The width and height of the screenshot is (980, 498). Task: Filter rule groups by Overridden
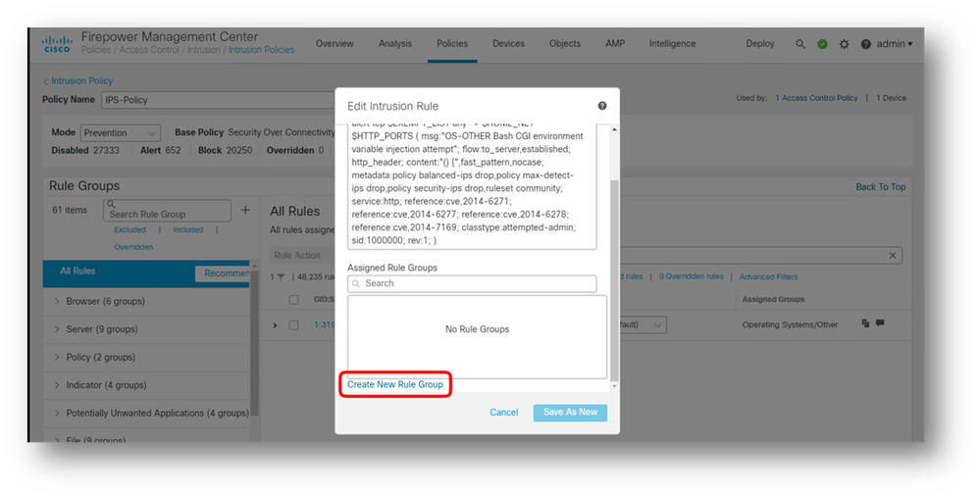click(133, 247)
